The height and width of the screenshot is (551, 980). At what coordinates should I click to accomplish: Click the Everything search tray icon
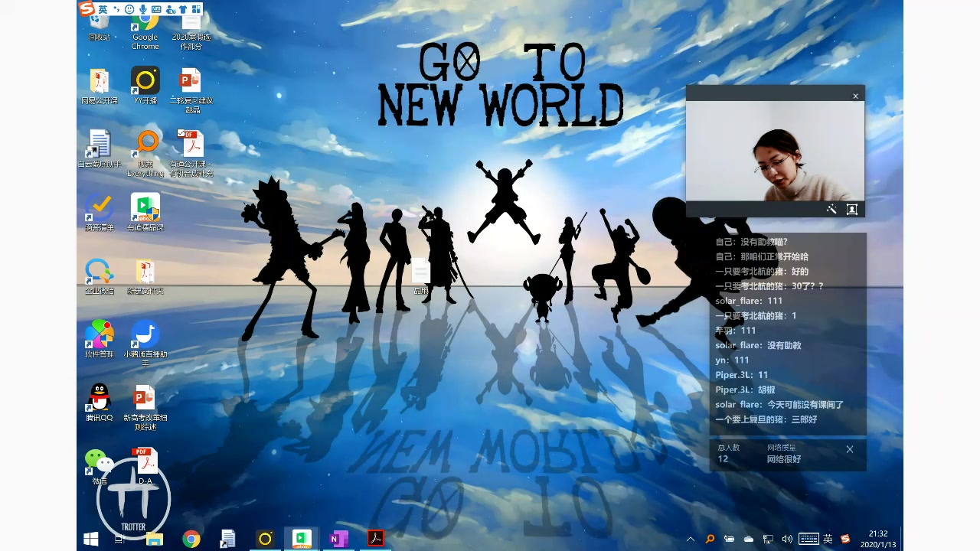(710, 539)
